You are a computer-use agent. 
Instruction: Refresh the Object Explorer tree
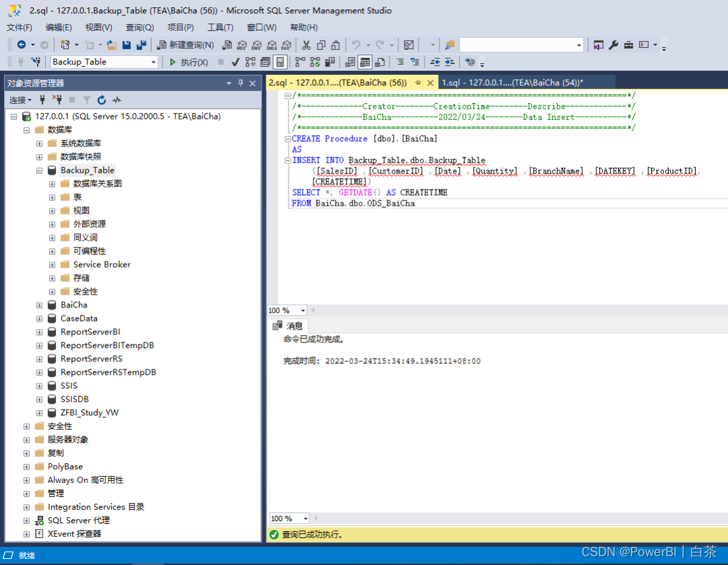pos(101,100)
